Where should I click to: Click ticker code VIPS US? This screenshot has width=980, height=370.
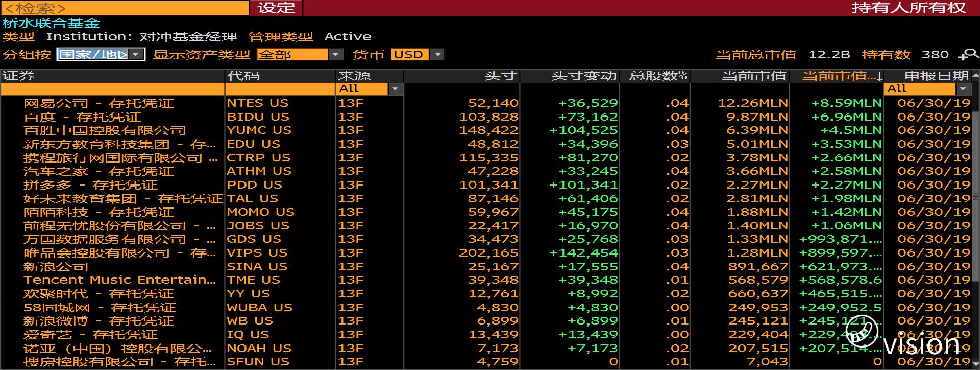click(x=257, y=253)
